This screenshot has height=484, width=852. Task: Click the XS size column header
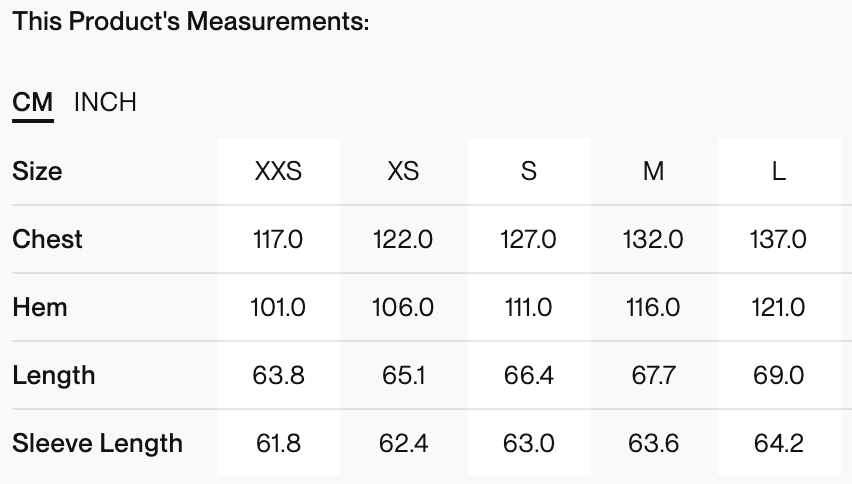pos(403,171)
